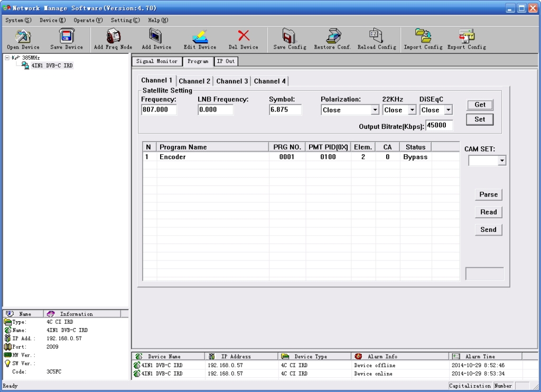Switch to the Channel 2 tab
Image resolution: width=541 pixels, height=392 pixels.
click(194, 81)
